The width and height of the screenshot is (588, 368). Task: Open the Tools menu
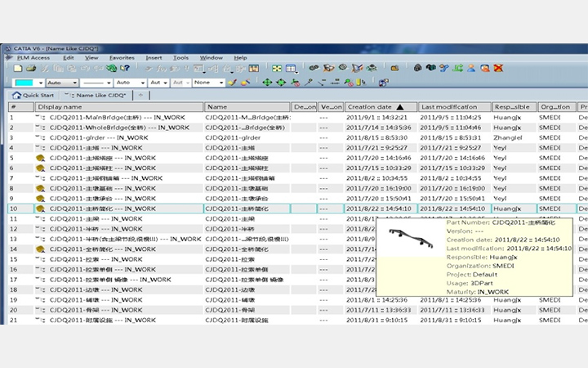coord(180,58)
